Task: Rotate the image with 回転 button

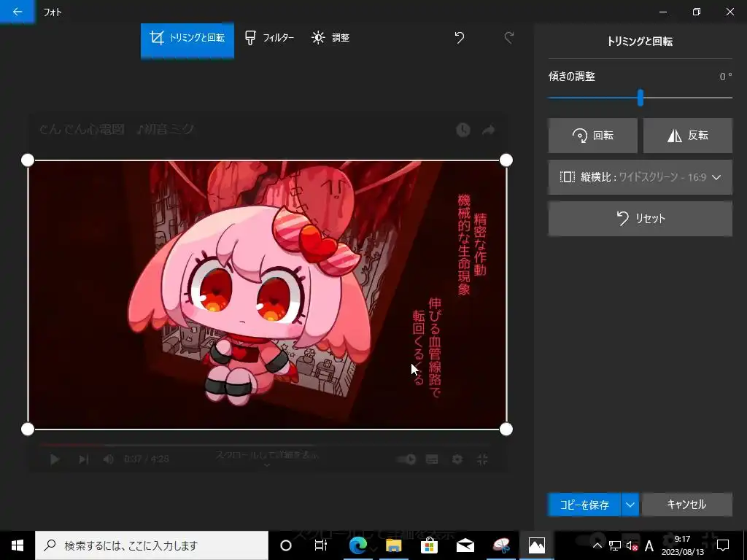Action: [592, 136]
